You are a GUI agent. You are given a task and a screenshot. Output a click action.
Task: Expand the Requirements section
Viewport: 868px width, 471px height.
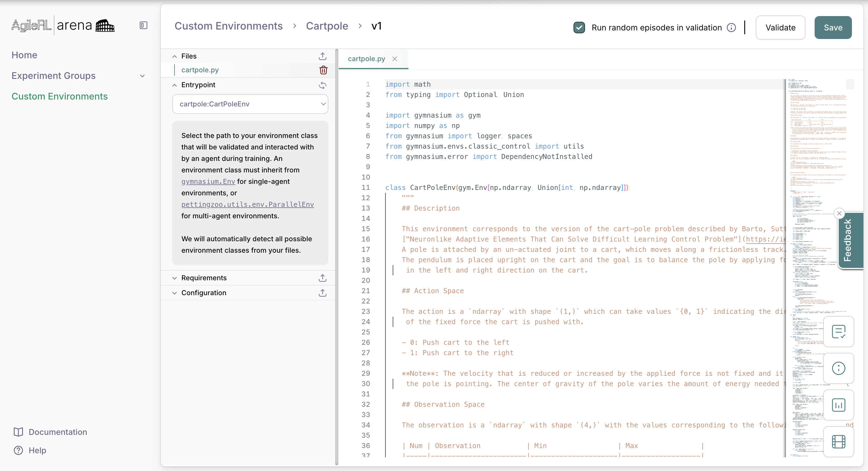(x=175, y=278)
